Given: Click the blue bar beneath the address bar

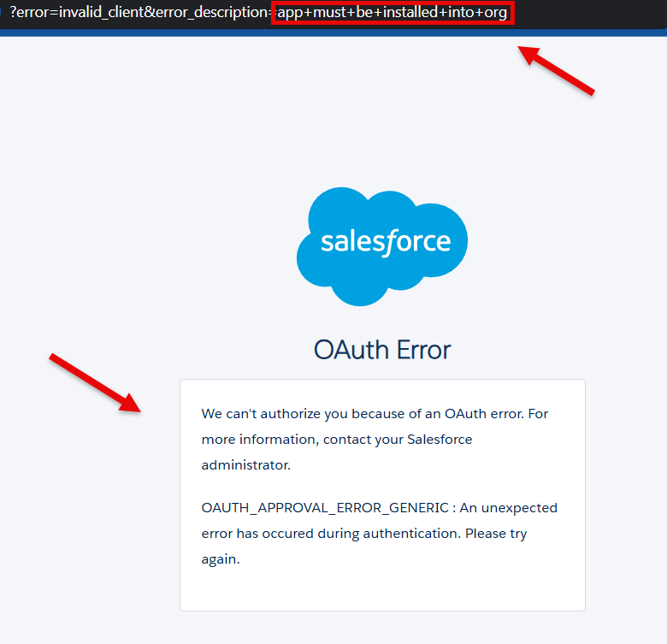Looking at the screenshot, I should pyautogui.click(x=333, y=33).
